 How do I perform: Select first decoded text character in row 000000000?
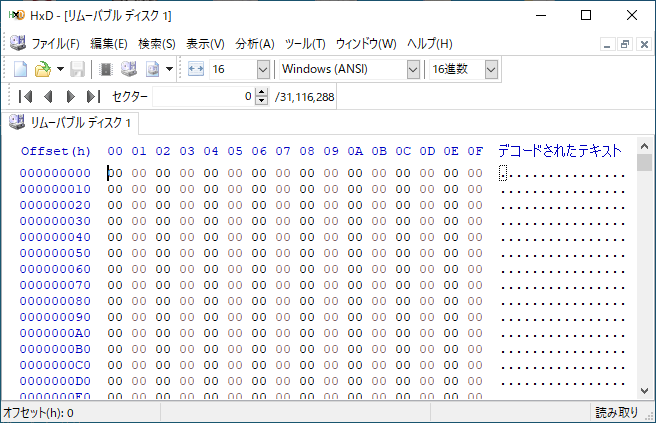(x=503, y=173)
